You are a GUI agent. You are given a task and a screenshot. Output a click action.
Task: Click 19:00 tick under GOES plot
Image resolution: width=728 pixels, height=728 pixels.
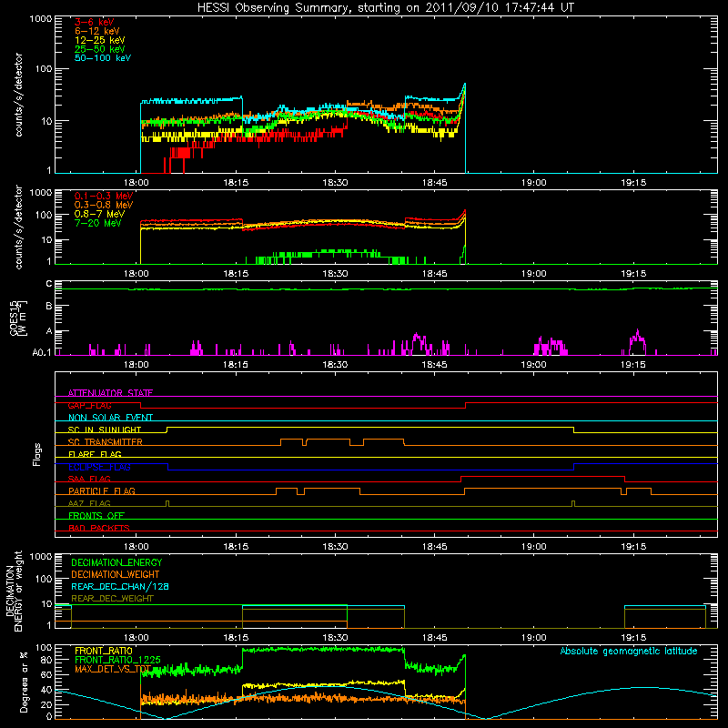click(534, 365)
